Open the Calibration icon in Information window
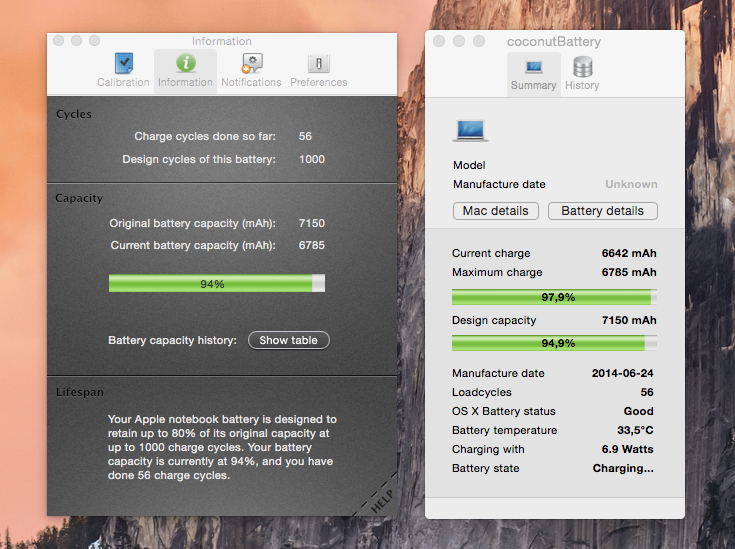This screenshot has width=735, height=549. click(x=124, y=63)
